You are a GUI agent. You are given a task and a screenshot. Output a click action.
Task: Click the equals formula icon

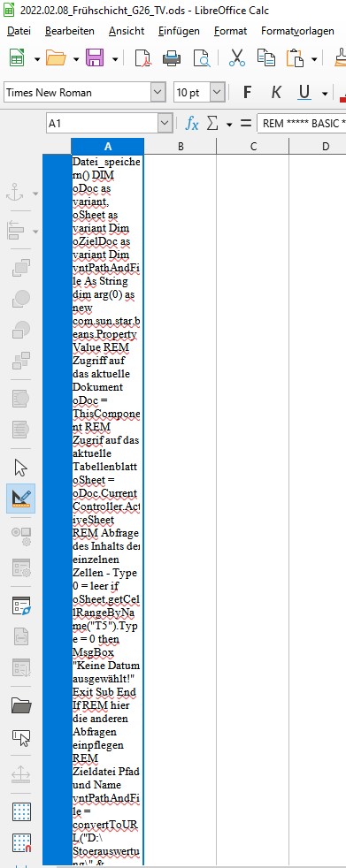pyautogui.click(x=246, y=124)
